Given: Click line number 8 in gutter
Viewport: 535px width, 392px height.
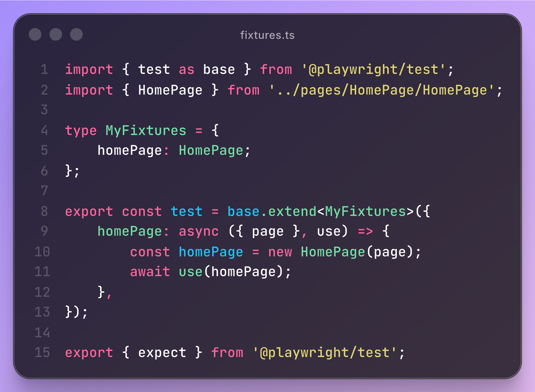Looking at the screenshot, I should click(44, 211).
